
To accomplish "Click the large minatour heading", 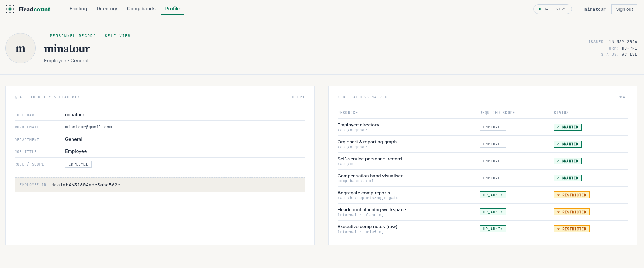I will (x=67, y=48).
